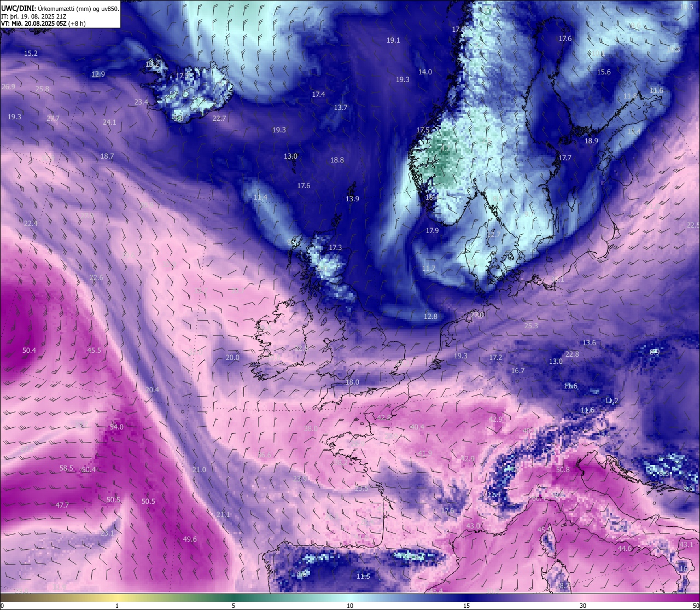Click the 17.2 value label
Viewport: 700px width, 610px height.
495,357
